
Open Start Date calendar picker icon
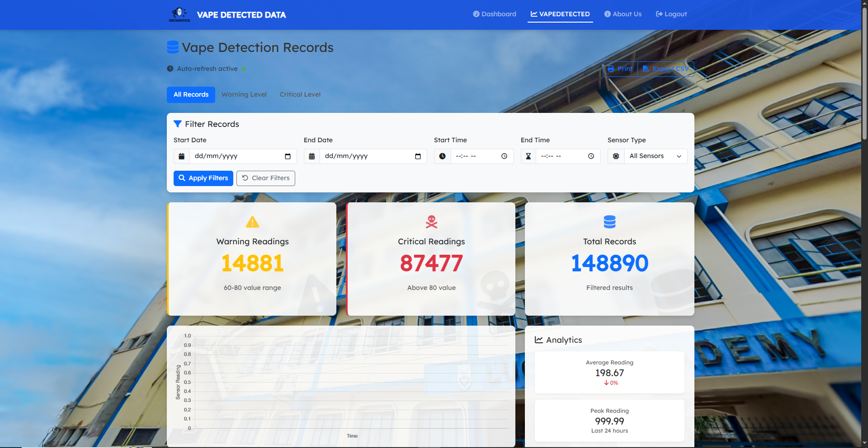[x=288, y=156]
